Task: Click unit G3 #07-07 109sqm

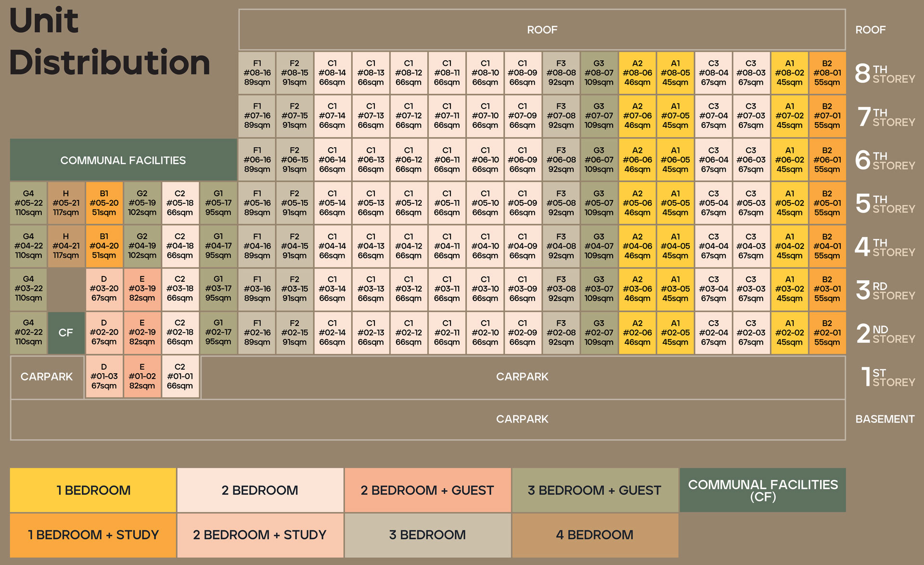Action: [x=599, y=116]
